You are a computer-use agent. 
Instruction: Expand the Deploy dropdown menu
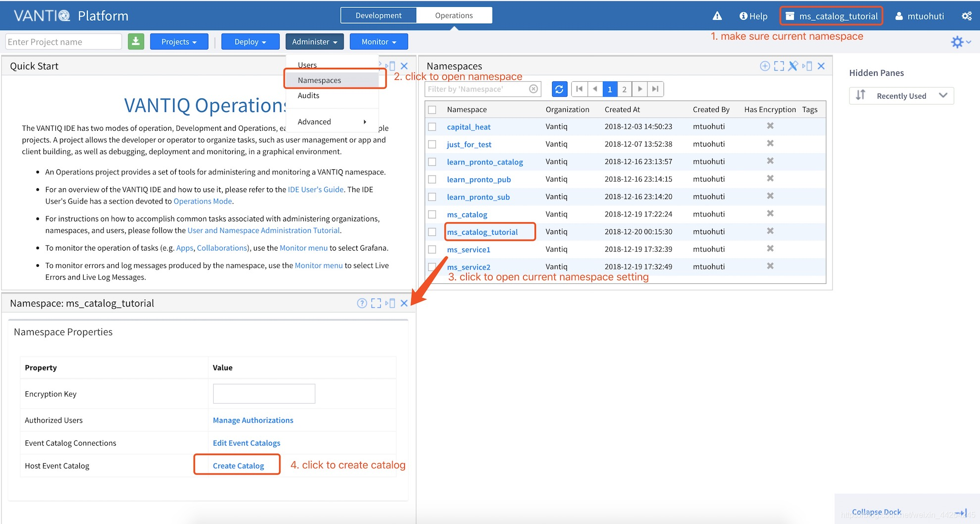click(250, 42)
